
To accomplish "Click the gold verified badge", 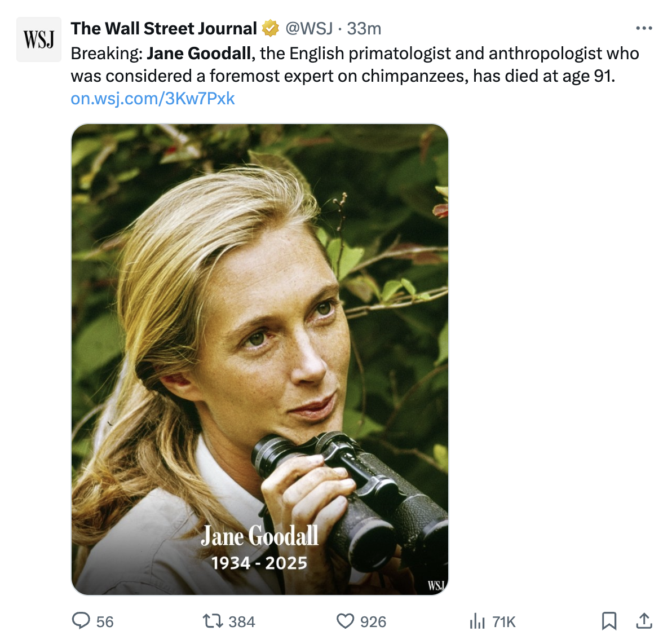I will pyautogui.click(x=271, y=28).
